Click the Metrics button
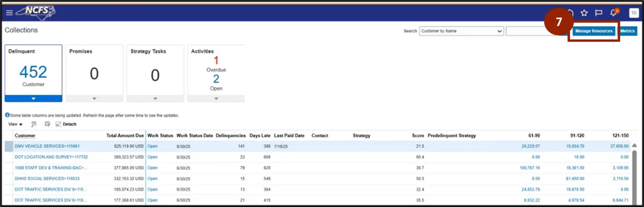 click(627, 31)
